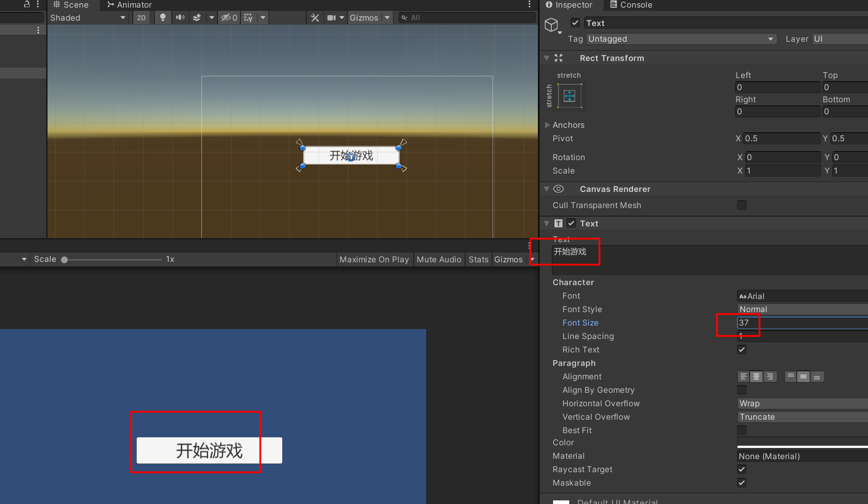Toggle scene lighting bulb icon
868x504 pixels.
(163, 18)
